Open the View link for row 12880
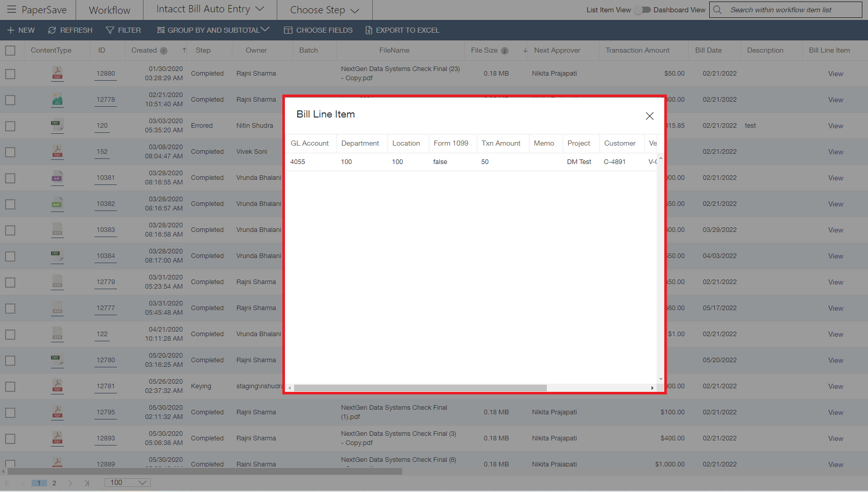The image size is (868, 492). click(835, 74)
